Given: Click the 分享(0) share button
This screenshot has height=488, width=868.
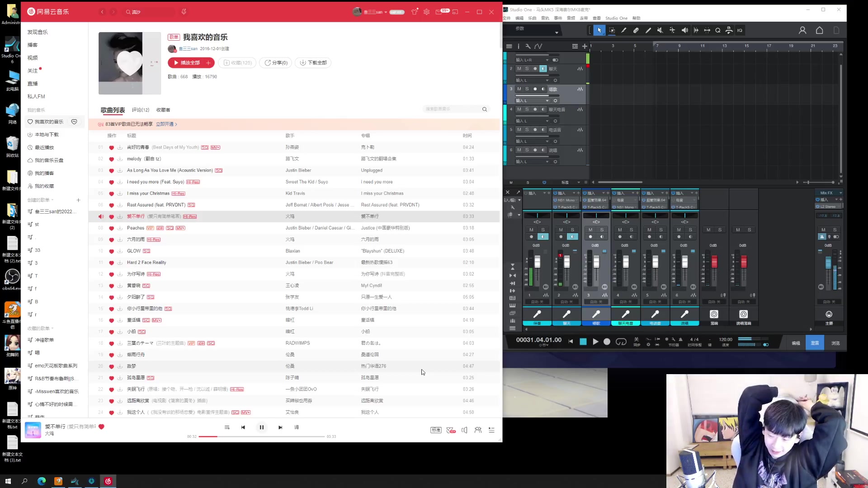Looking at the screenshot, I should [276, 63].
